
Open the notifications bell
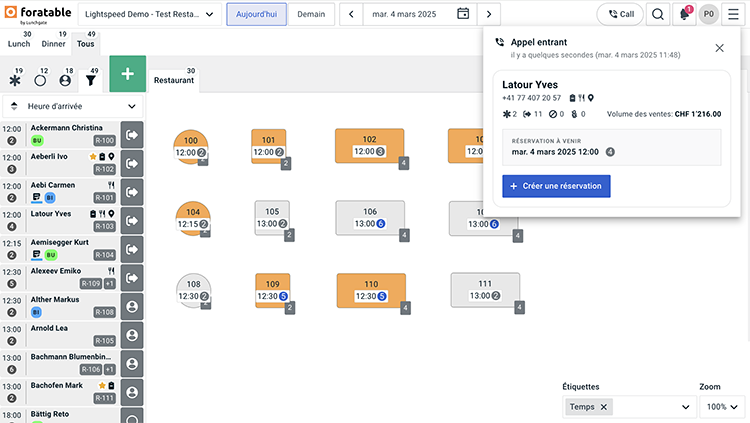point(685,15)
